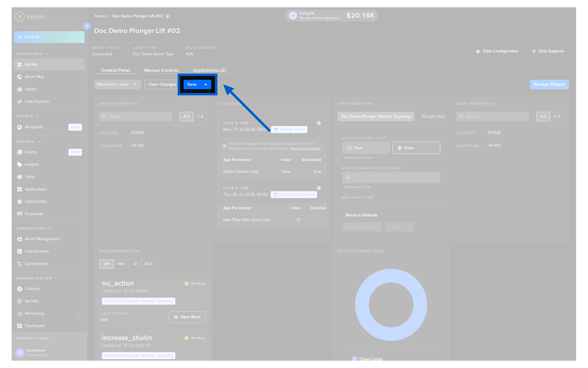Switch to the Control Panel tab
Viewport: 588px width, 368px height.
115,70
